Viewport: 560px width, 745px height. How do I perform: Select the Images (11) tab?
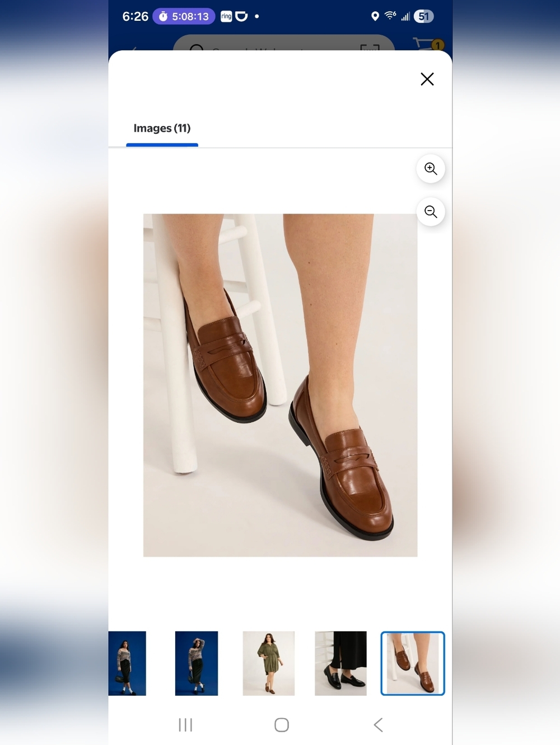[x=162, y=128]
